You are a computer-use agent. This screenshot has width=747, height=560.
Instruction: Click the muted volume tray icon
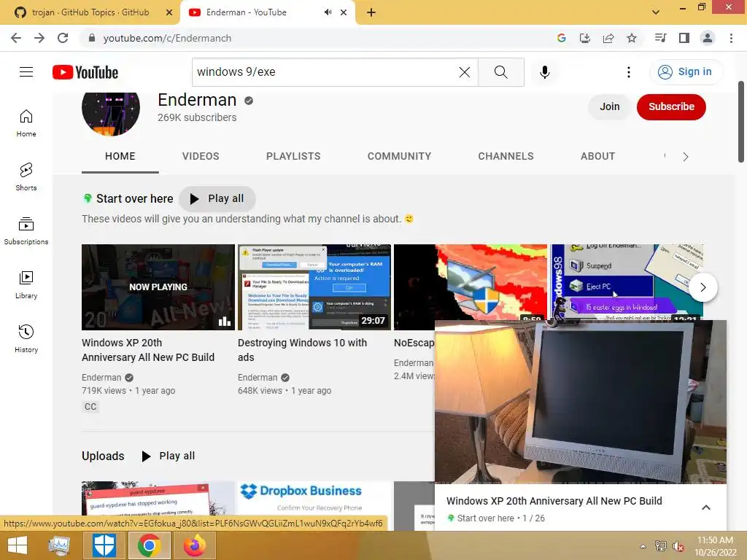678,545
